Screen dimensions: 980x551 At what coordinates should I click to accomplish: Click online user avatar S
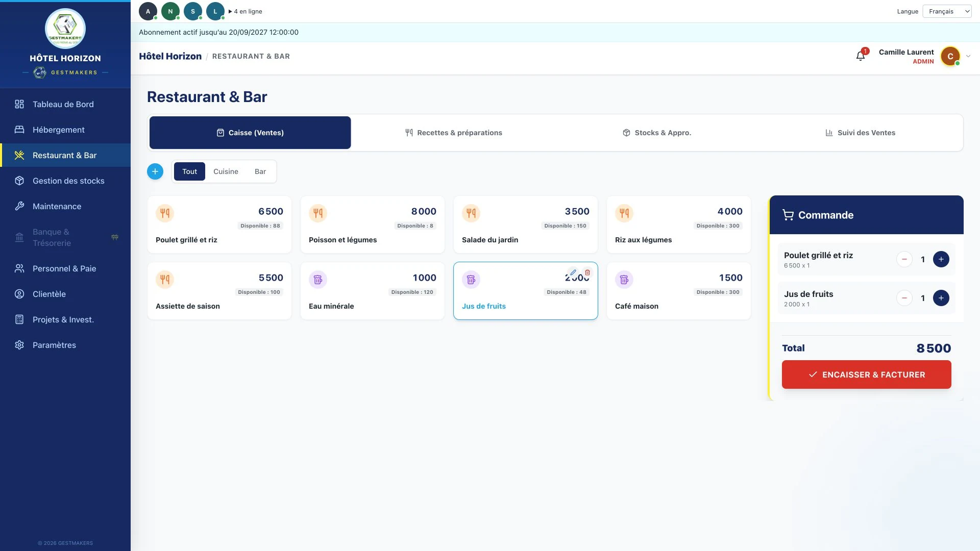[193, 11]
